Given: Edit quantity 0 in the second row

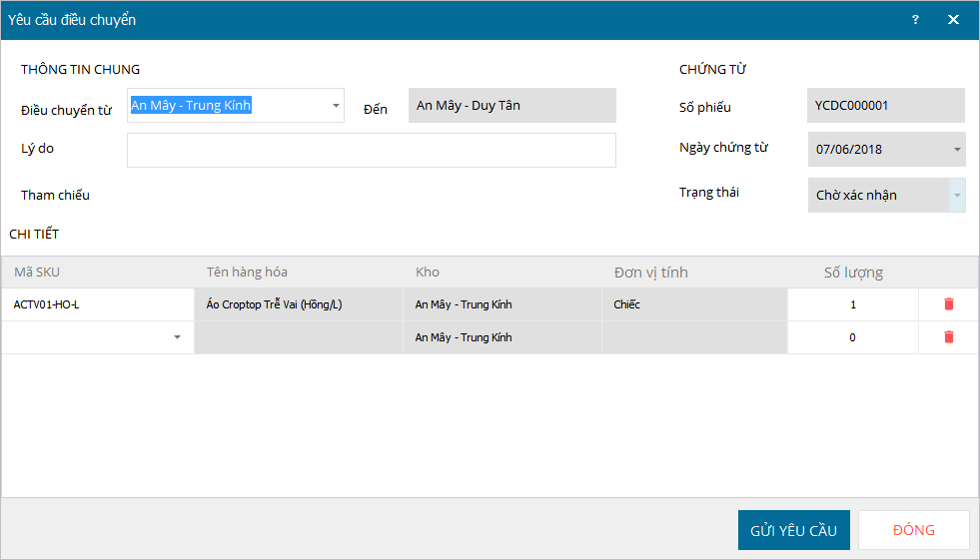Looking at the screenshot, I should [852, 337].
